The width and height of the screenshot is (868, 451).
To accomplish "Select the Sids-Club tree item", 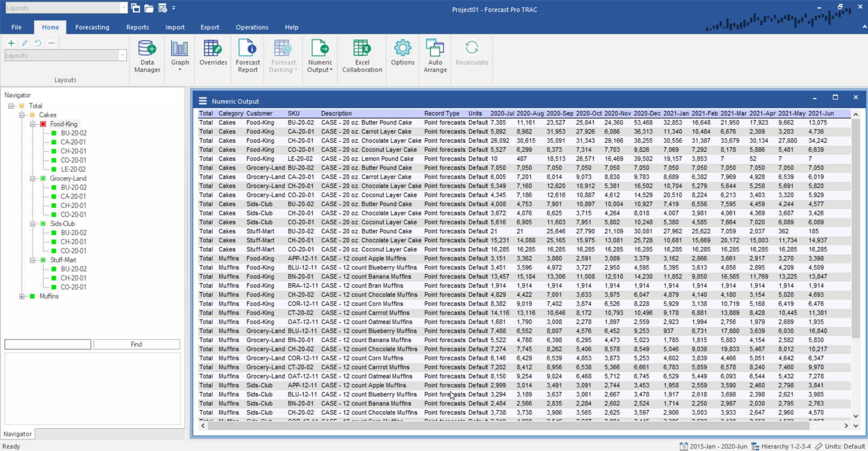I will 63,224.
